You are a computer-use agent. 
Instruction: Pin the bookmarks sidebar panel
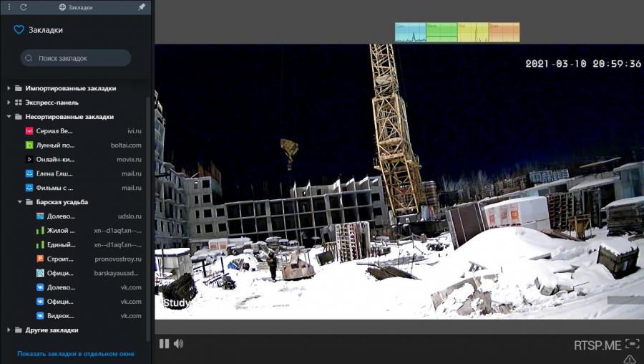(x=142, y=6)
